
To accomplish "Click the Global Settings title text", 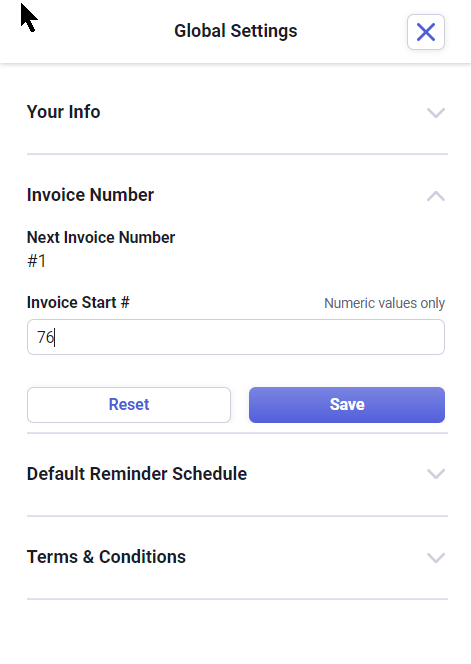I will pos(236,31).
